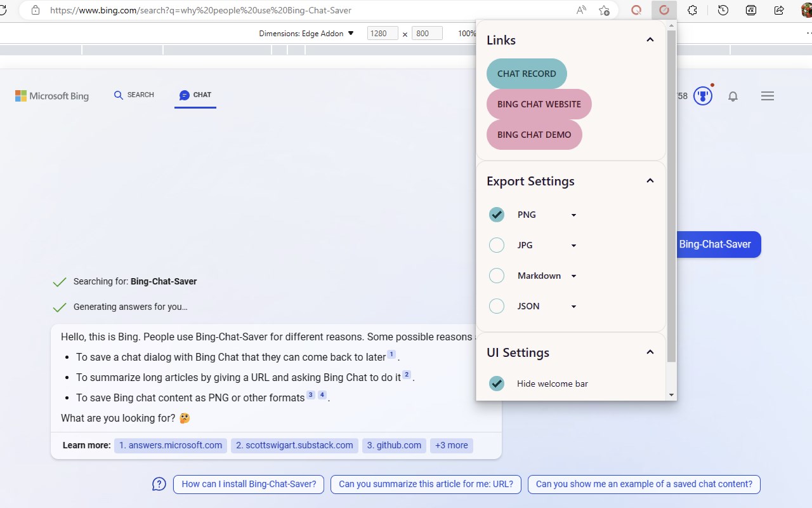Click the CHAT RECORD button

tap(527, 74)
